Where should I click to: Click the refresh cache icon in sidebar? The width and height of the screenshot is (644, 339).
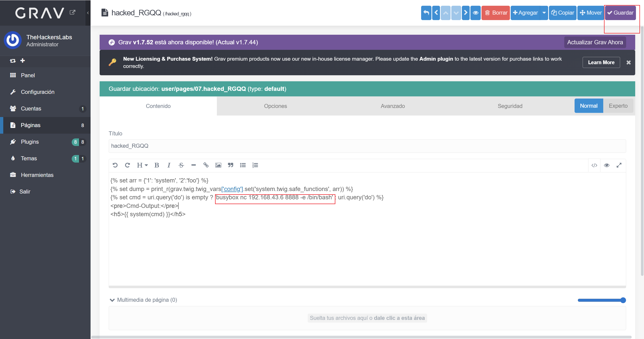(13, 61)
